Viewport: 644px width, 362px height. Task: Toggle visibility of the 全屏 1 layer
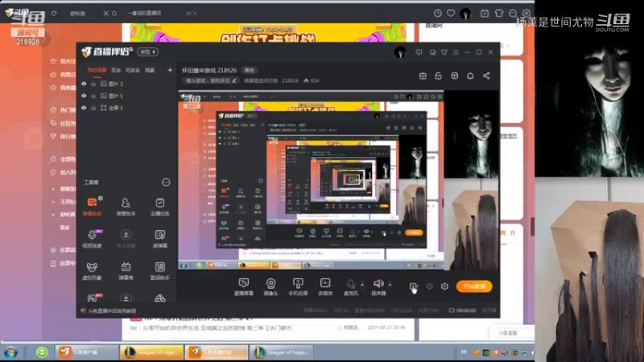click(84, 108)
